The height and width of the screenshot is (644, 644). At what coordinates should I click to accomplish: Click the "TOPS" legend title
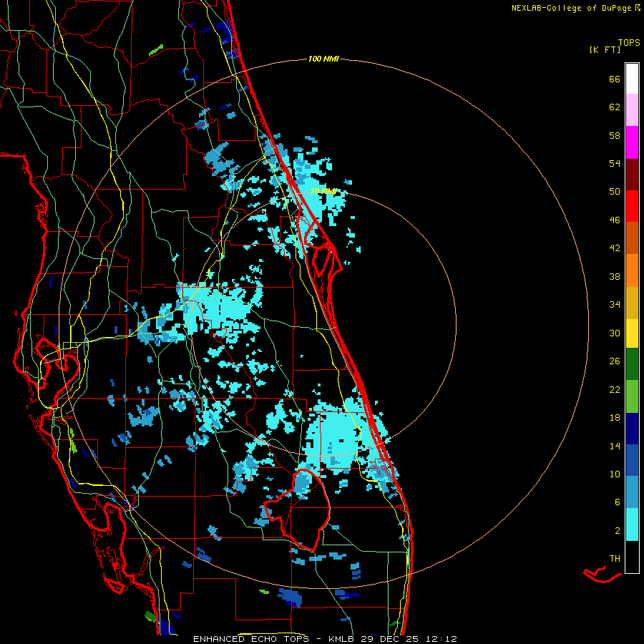point(629,43)
